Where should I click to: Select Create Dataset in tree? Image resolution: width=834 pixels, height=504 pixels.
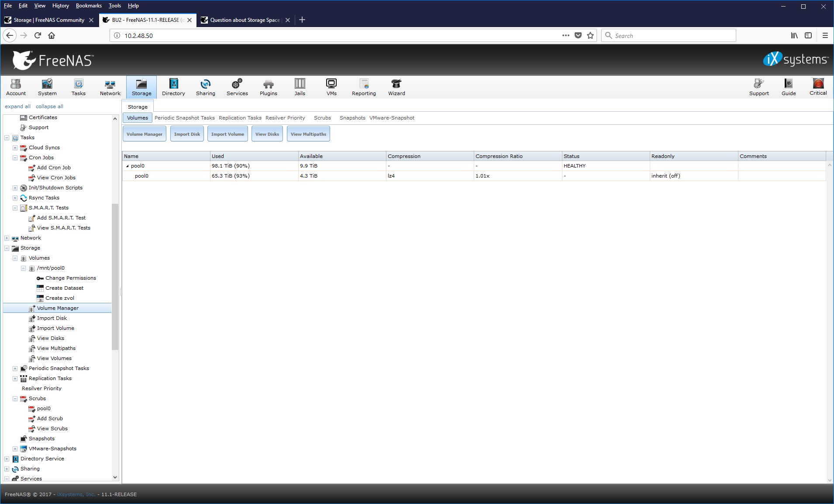(x=64, y=288)
